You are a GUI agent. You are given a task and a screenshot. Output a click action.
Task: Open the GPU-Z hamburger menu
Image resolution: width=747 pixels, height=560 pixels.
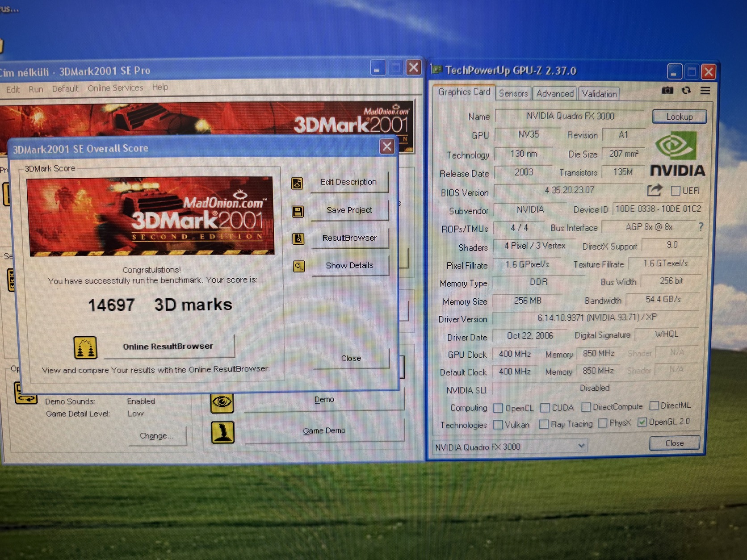tap(705, 91)
